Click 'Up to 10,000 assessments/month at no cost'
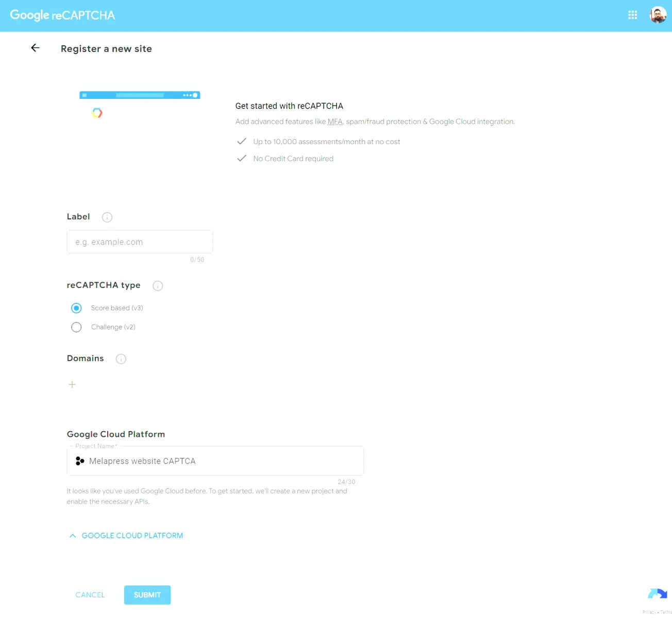The height and width of the screenshot is (618, 672). point(327,142)
